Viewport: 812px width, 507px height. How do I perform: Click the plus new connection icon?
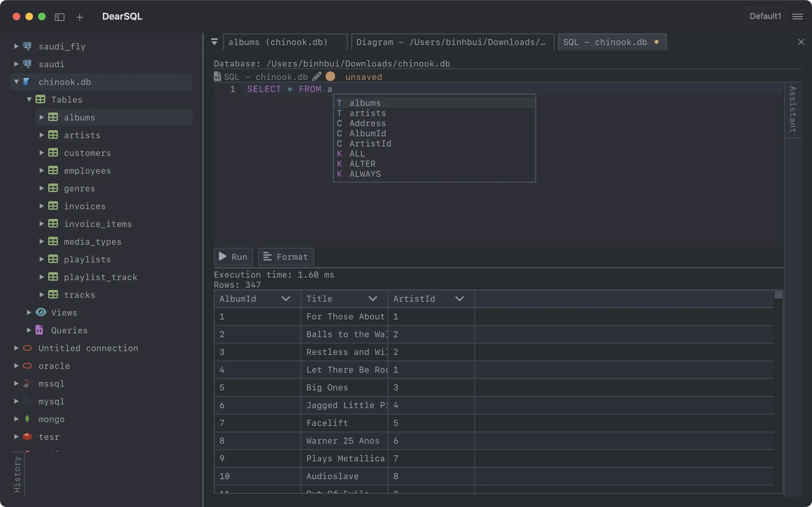[x=80, y=17]
